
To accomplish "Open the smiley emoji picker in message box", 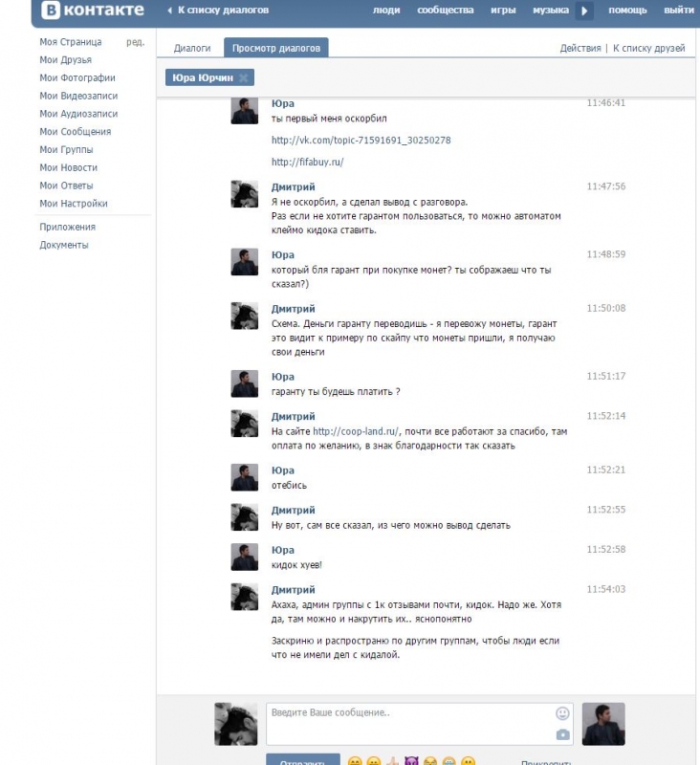I will coord(562,713).
